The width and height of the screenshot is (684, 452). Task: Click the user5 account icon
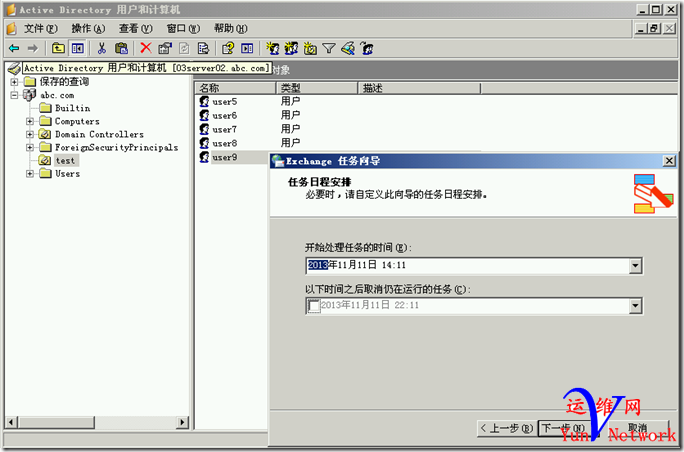pos(204,102)
